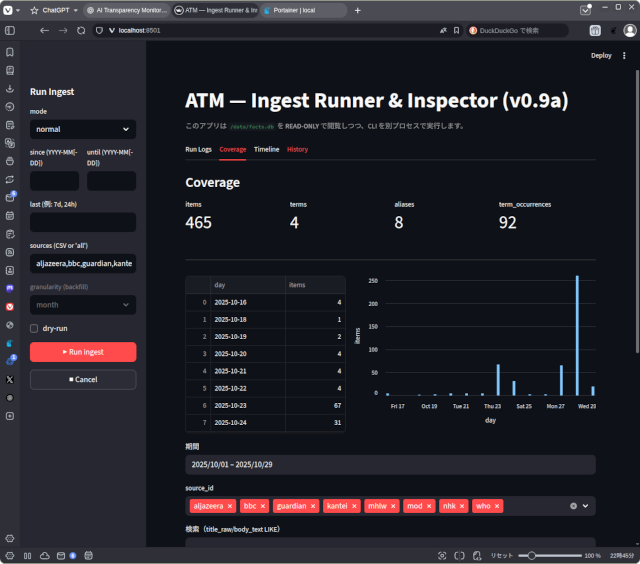Switch to the Timeline tab
The height and width of the screenshot is (564, 640).
coord(266,149)
